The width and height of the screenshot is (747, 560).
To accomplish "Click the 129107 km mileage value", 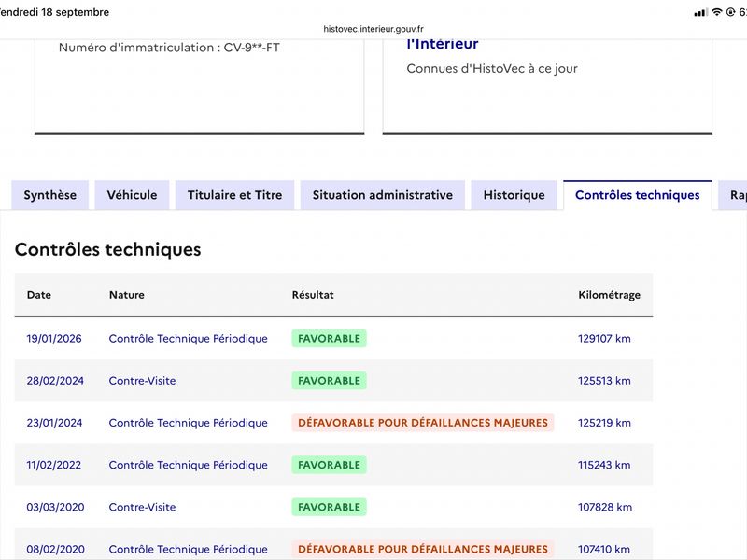I will tap(604, 339).
